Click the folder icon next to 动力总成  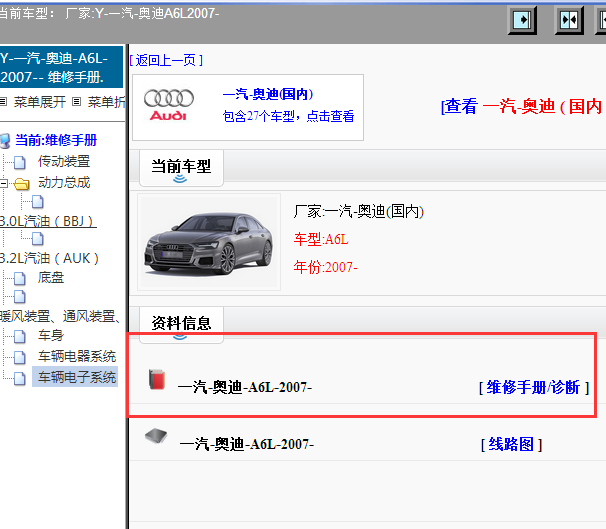[x=22, y=184]
